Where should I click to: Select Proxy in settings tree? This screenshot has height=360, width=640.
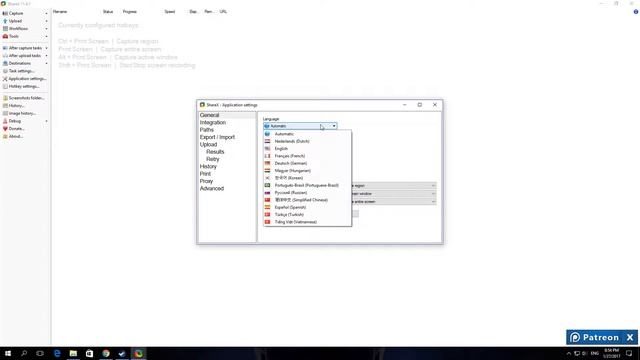pos(206,181)
